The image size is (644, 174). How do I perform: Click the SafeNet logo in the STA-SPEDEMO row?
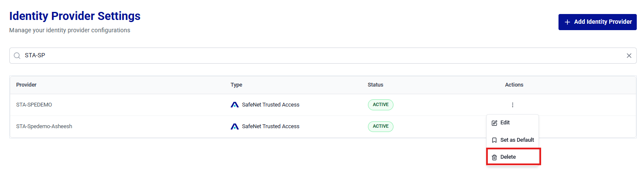click(x=234, y=105)
